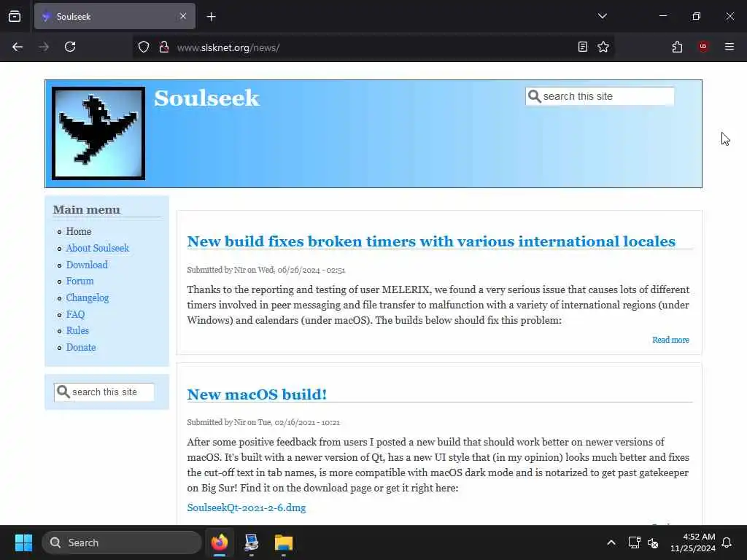747x560 pixels.
Task: Click the Soulseek site title
Action: click(x=206, y=98)
